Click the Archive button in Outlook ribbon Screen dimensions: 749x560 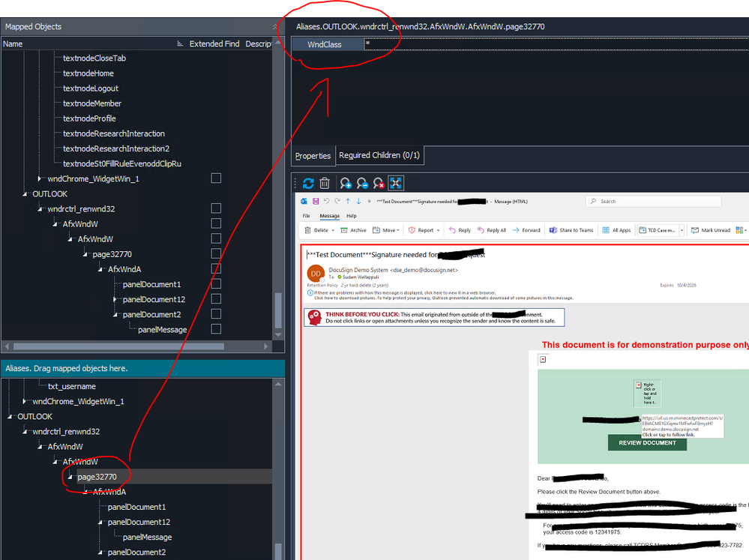pos(353,230)
